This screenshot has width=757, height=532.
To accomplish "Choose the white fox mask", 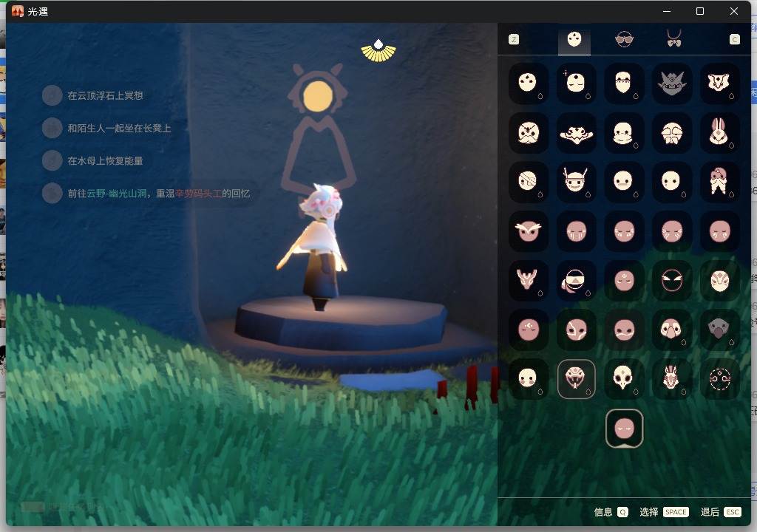I will pos(719,83).
